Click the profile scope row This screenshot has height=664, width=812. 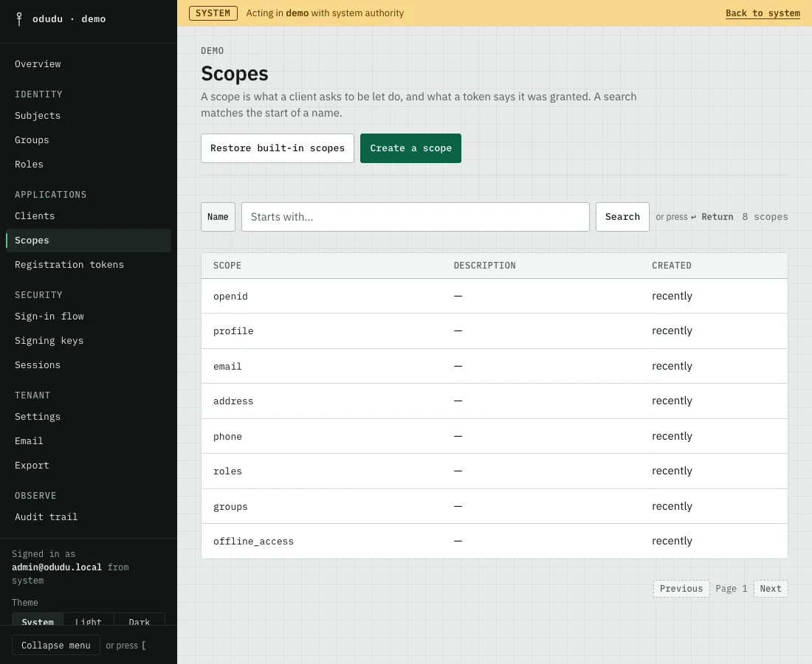coord(495,331)
